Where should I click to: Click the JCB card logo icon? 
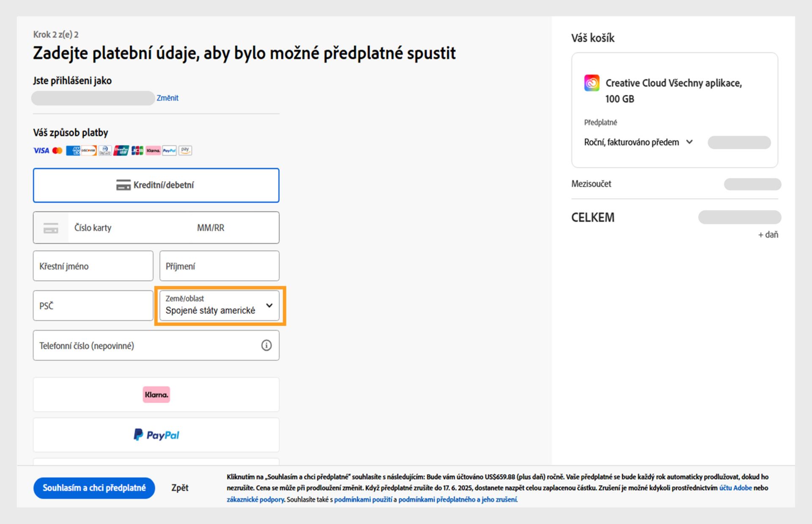pos(137,150)
